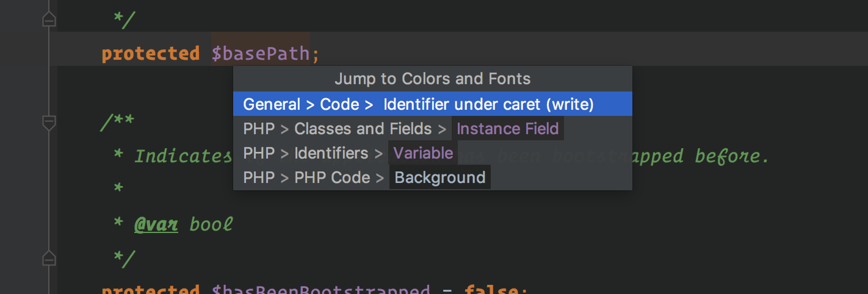Click the 'bool' type in doc comment
This screenshot has width=868, height=294.
(211, 224)
